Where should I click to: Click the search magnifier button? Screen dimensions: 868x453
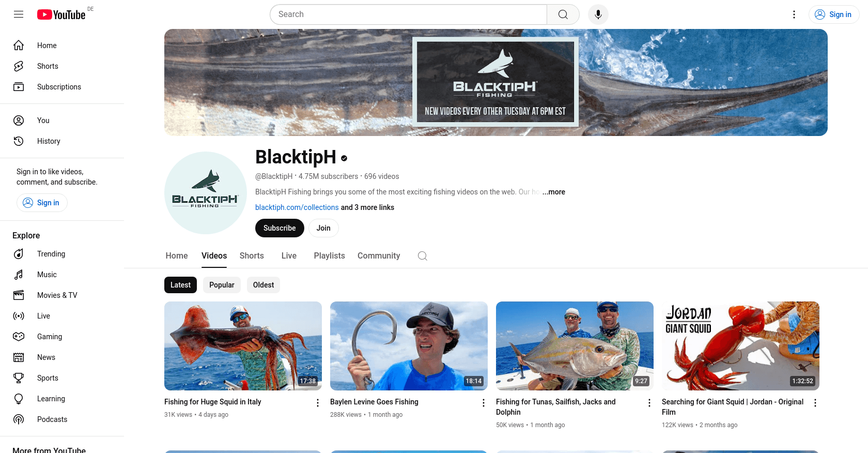click(563, 14)
